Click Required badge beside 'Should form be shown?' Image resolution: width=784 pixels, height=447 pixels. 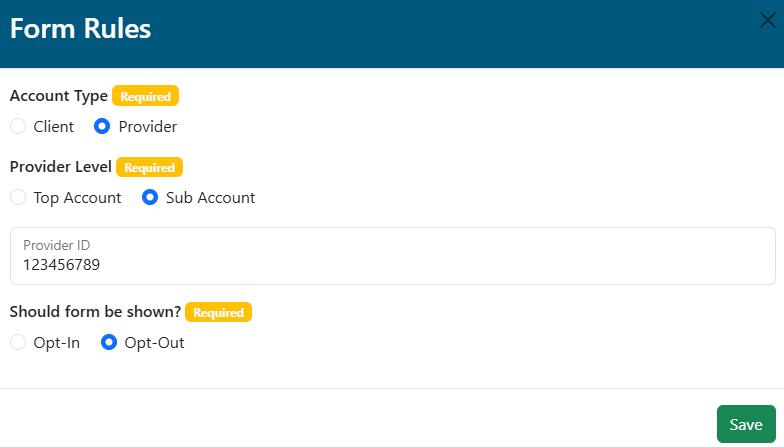218,312
